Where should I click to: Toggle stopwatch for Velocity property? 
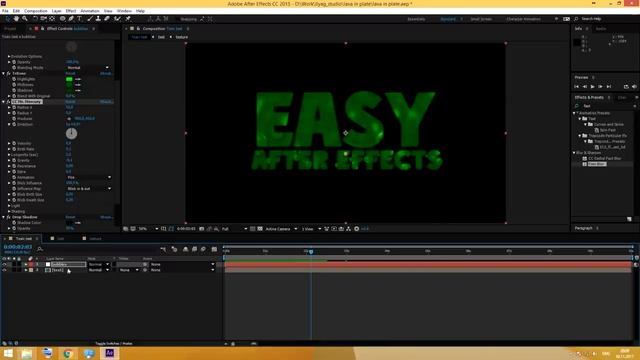coord(14,144)
